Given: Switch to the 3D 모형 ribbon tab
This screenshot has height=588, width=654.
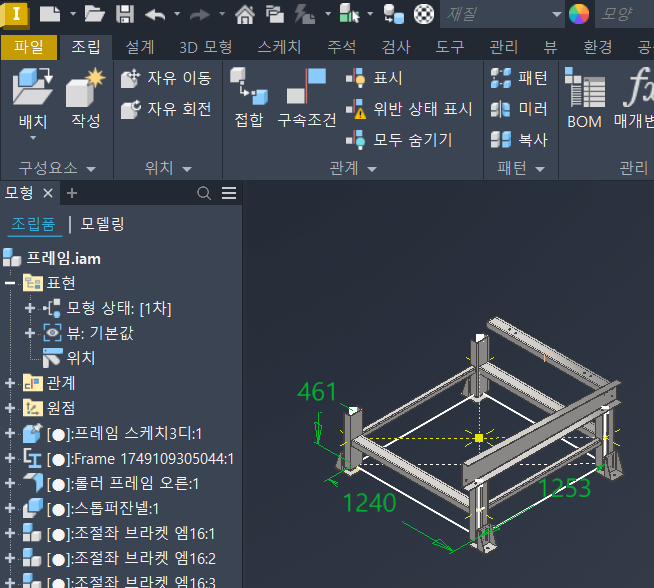Looking at the screenshot, I should point(206,47).
